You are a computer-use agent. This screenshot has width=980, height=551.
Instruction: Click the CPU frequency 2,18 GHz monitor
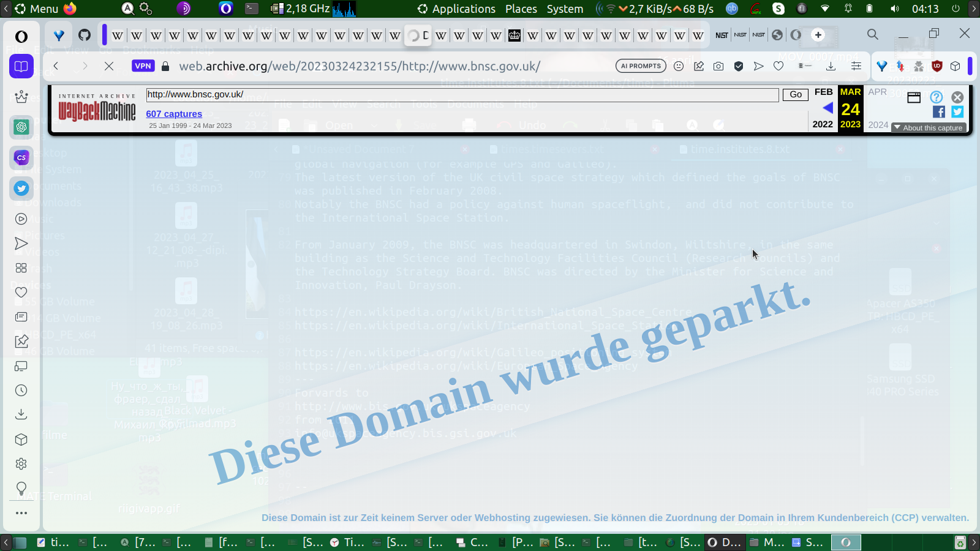pyautogui.click(x=301, y=9)
